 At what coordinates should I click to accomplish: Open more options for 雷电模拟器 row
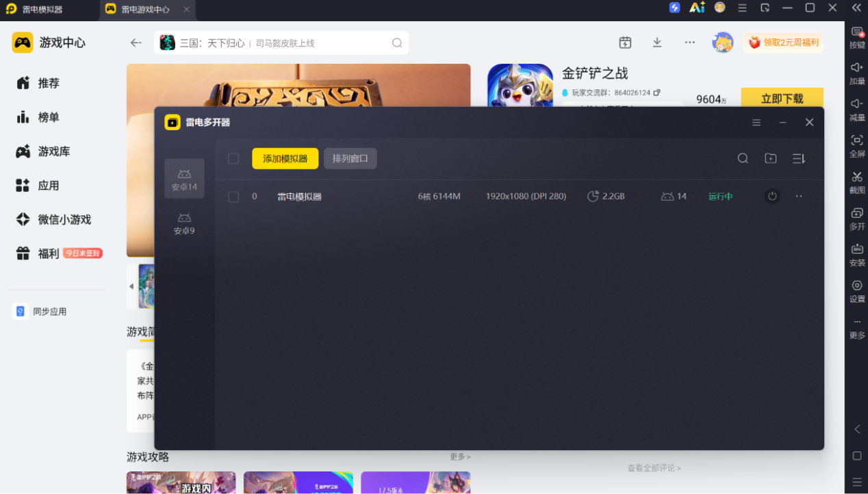click(x=799, y=196)
